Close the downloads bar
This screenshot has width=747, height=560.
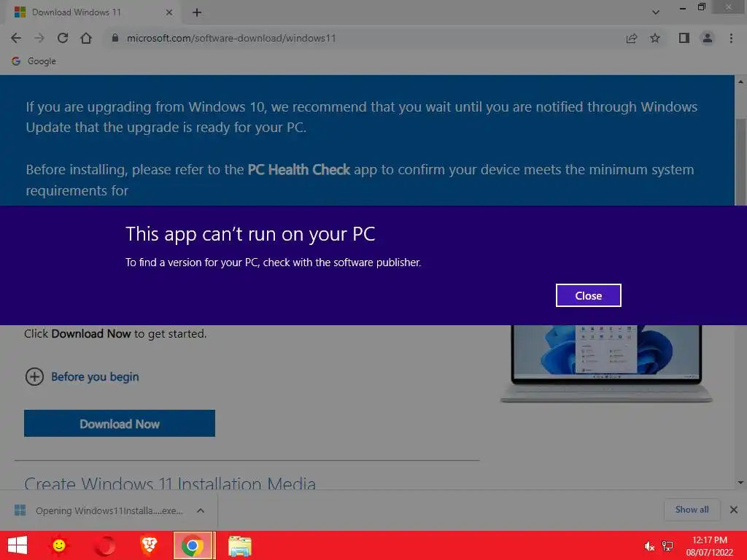click(x=734, y=510)
